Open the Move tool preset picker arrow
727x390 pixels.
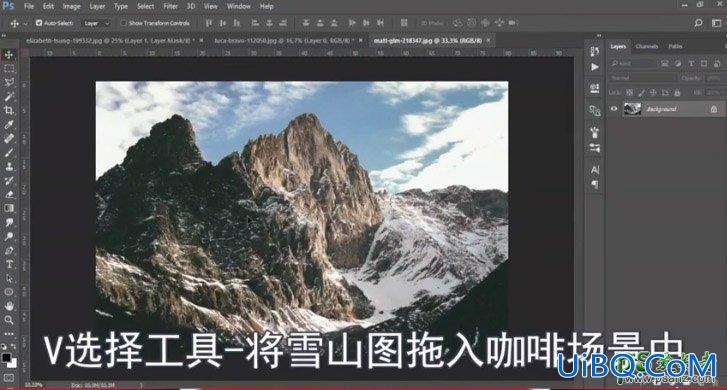26,23
